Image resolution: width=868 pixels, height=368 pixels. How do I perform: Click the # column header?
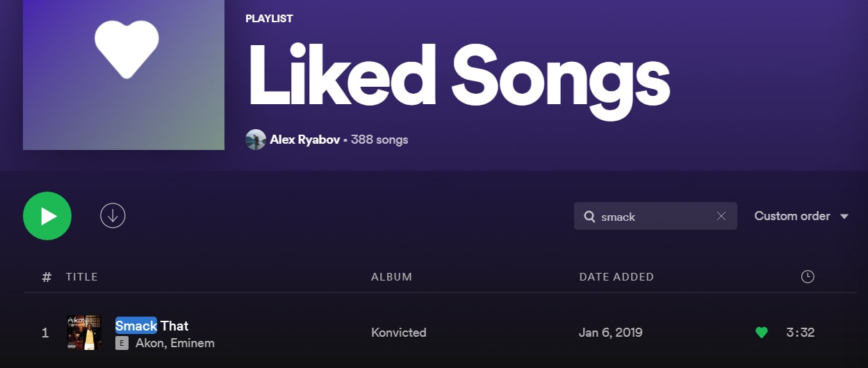(x=47, y=276)
